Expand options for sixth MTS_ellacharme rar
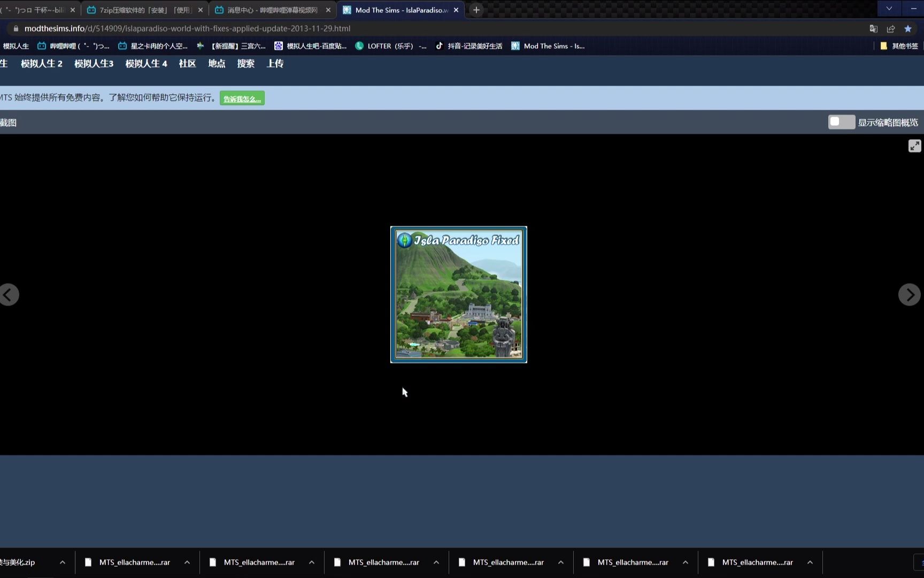This screenshot has height=578, width=924. coord(810,562)
